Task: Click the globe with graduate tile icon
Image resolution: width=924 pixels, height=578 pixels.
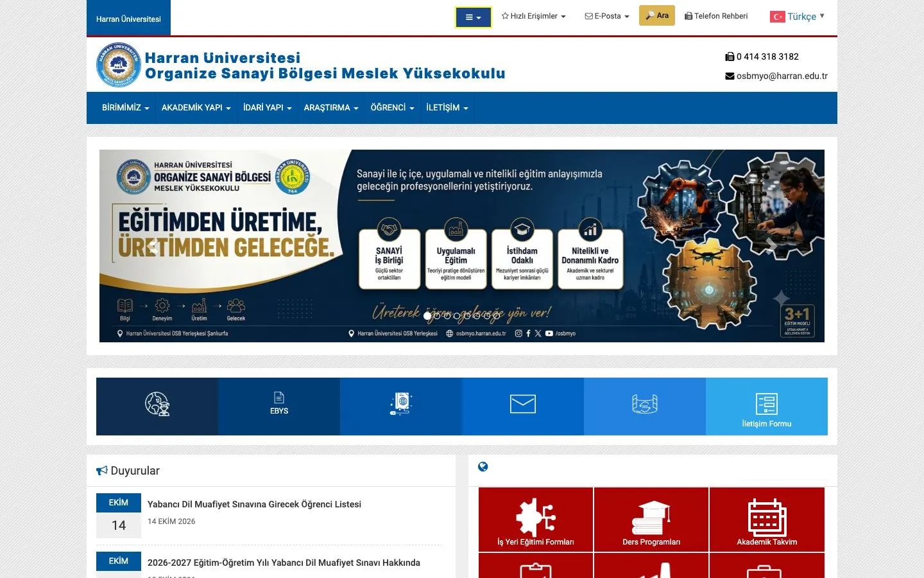Action: click(157, 404)
